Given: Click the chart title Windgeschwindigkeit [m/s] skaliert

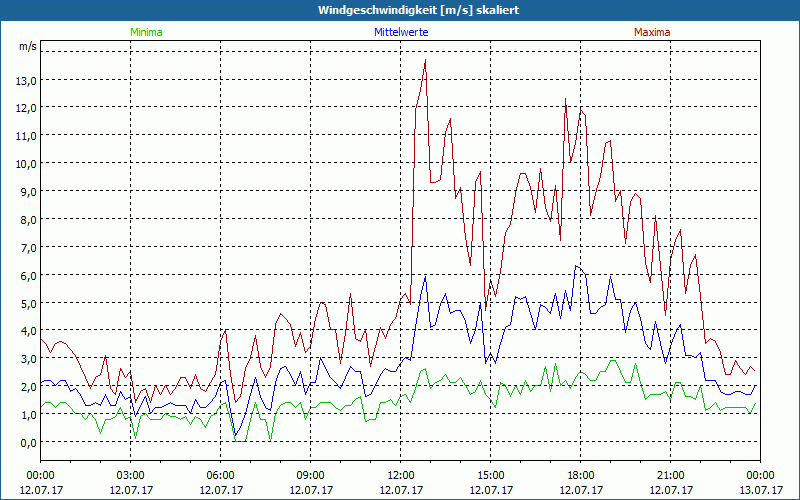Looking at the screenshot, I should click(x=418, y=10).
